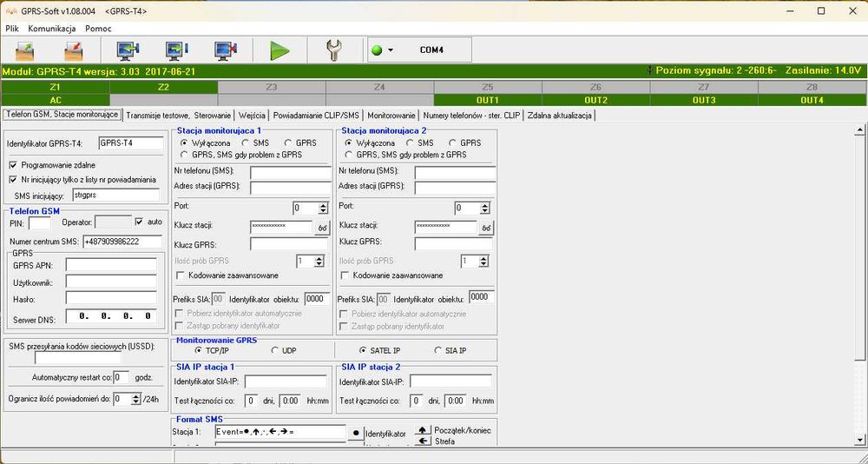Click station 2 Port spinner arrows
868x464 pixels.
pos(485,209)
